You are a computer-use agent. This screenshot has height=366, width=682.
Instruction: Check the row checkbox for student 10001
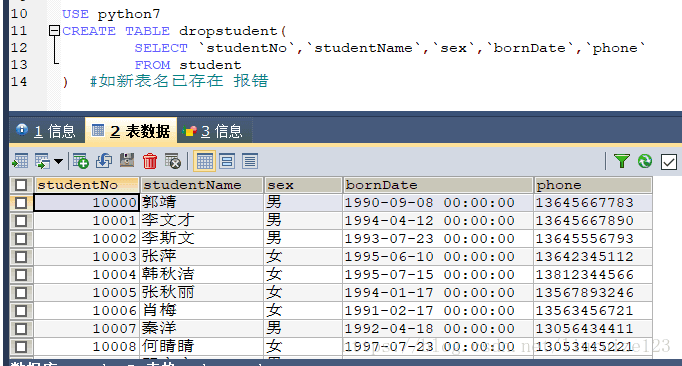coord(21,221)
